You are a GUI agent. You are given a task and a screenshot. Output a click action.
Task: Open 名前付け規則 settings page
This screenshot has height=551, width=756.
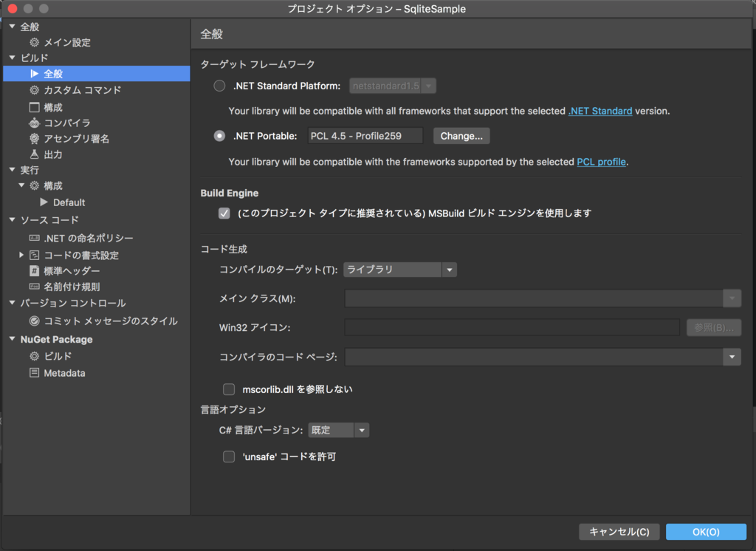(72, 287)
